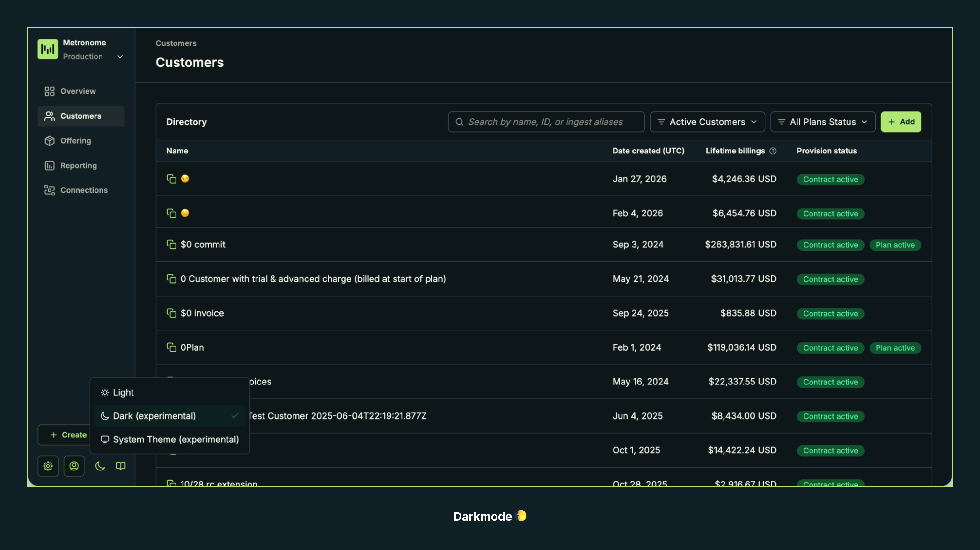980x550 pixels.
Task: Open the Overview sidebar section
Action: [78, 91]
